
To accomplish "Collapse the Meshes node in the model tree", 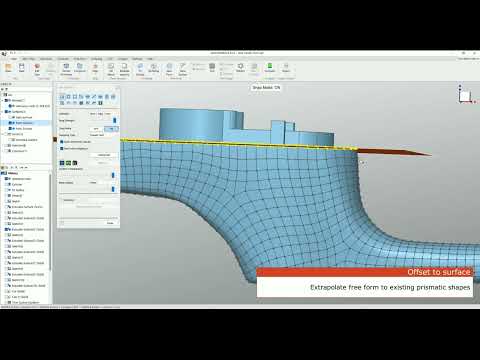I will tap(2, 100).
